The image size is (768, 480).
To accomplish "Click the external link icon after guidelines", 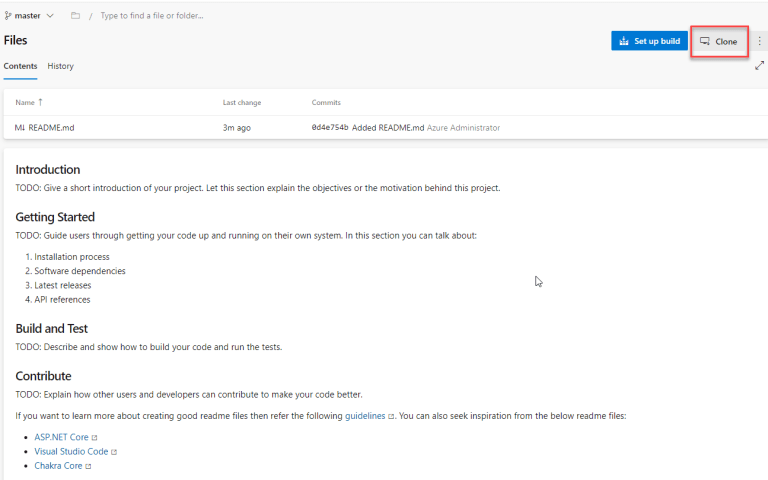I will click(391, 416).
